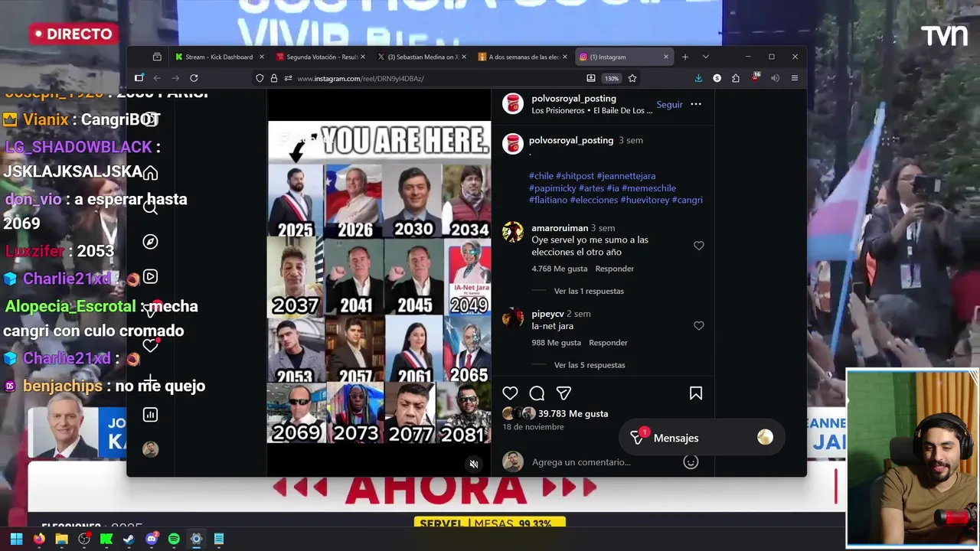Like the reel with the heart icon
Image resolution: width=980 pixels, height=551 pixels.
click(510, 393)
